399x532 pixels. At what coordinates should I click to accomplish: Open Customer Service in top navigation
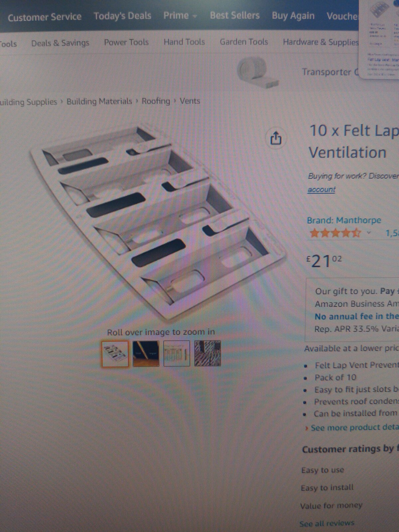coord(45,17)
